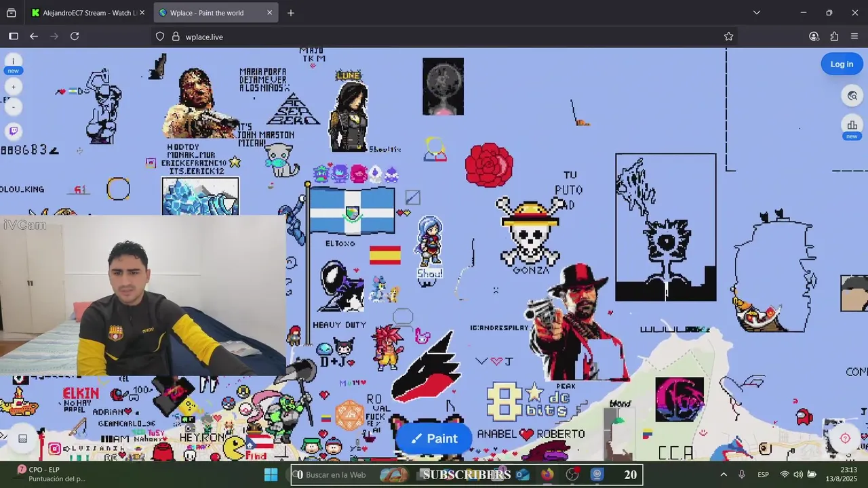Open the Wi-Fi network tray icon
The width and height of the screenshot is (868, 488).
coord(785,474)
